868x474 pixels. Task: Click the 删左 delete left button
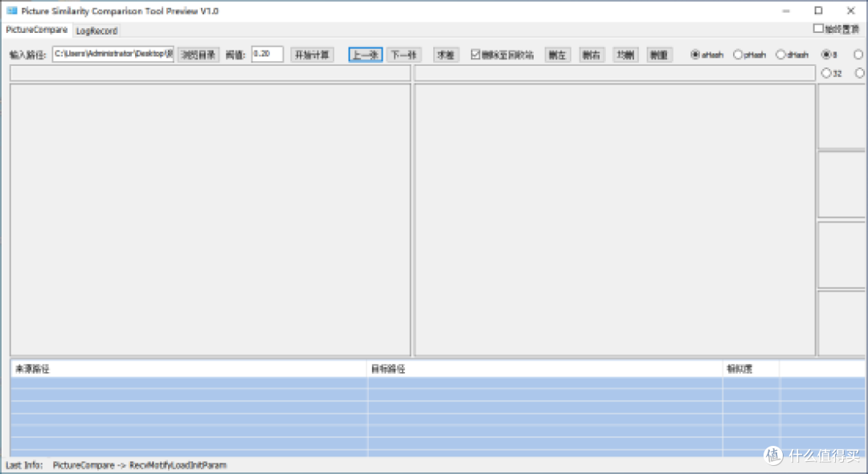click(558, 55)
